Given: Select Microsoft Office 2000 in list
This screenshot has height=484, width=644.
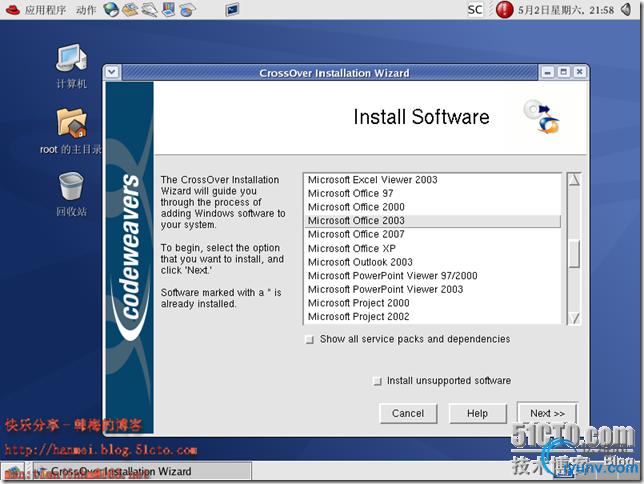Looking at the screenshot, I should point(432,207).
